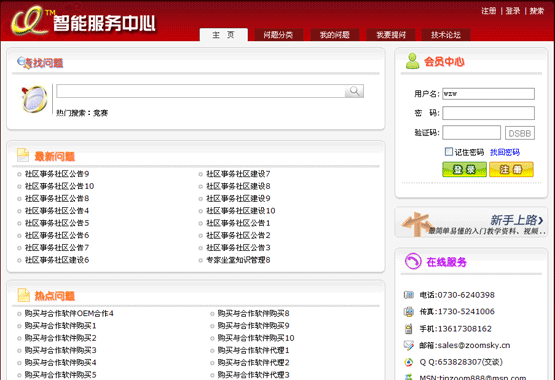
Task: Open 社区事务社区公告5 question
Action: point(57,223)
